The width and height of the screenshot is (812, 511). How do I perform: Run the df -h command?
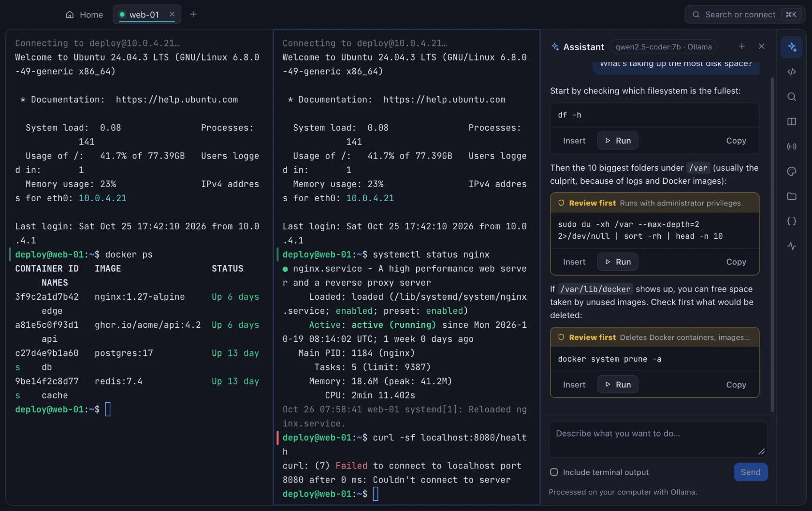click(x=618, y=141)
